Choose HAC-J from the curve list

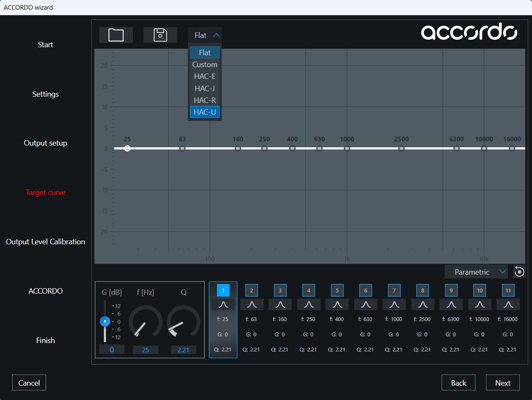205,88
